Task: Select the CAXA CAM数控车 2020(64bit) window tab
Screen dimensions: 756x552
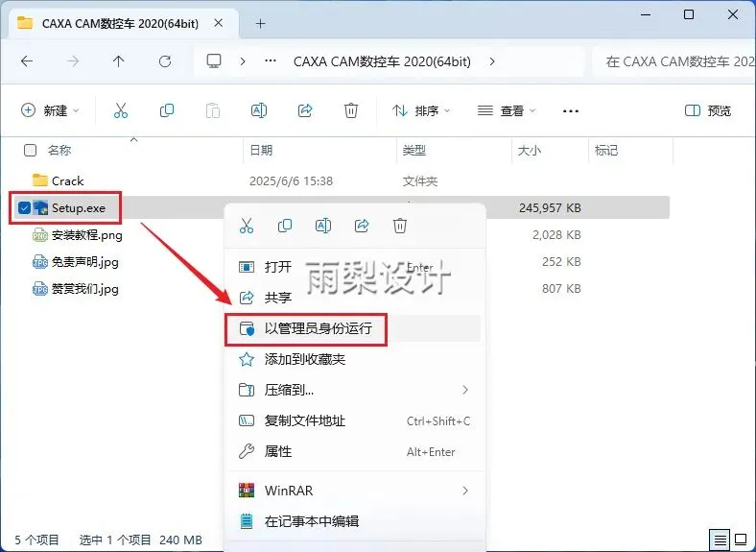Action: (124, 24)
